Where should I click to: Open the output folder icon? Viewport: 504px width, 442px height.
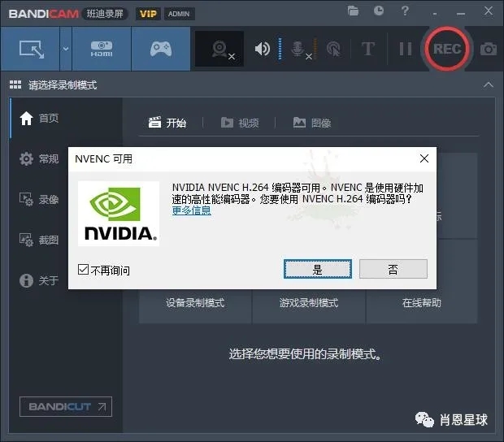[353, 11]
